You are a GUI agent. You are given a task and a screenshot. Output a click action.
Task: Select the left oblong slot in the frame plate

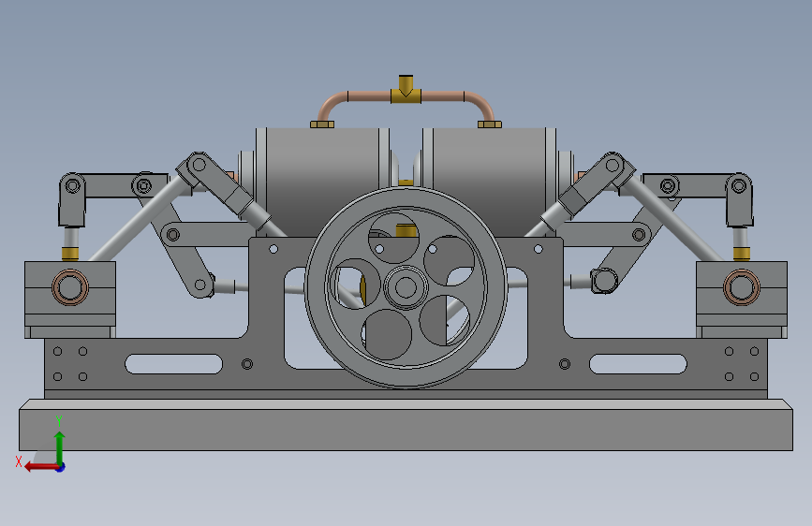tap(173, 364)
